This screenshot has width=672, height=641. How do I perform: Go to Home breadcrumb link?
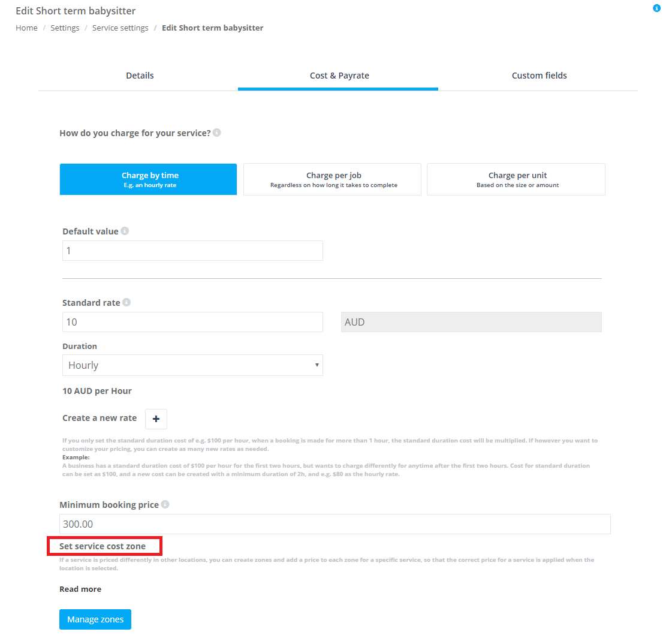pyautogui.click(x=26, y=28)
